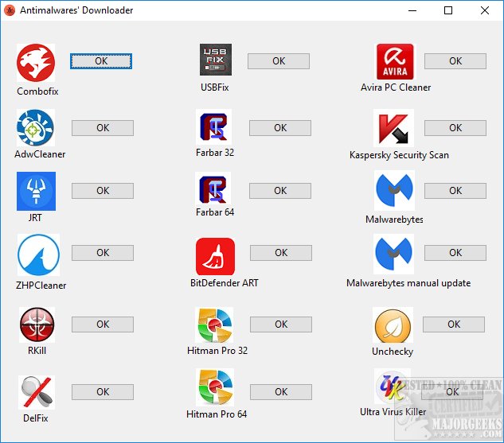
Task: Click the Kaspersky Security Scan label
Action: tap(399, 155)
